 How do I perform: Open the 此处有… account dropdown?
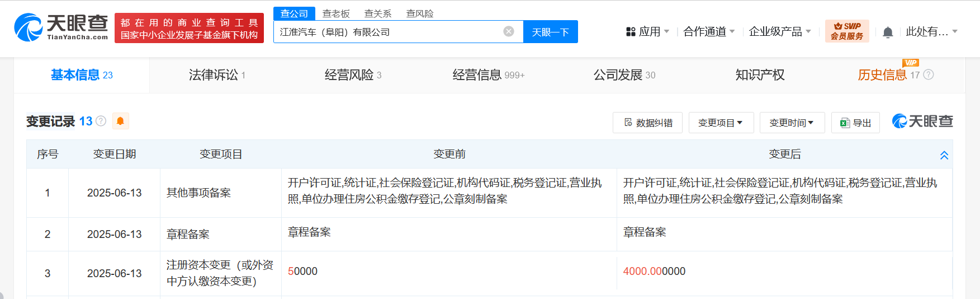(932, 32)
